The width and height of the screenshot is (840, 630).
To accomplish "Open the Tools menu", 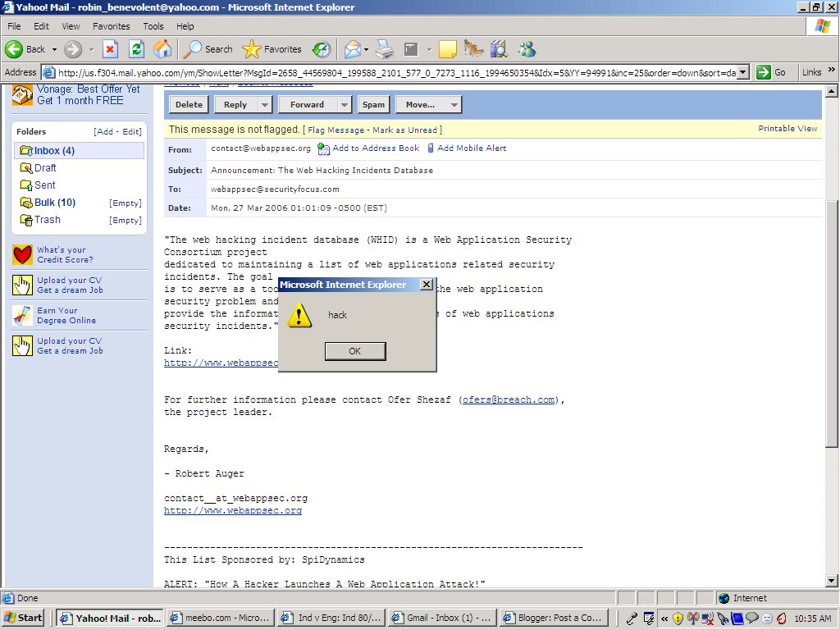I will click(x=153, y=26).
